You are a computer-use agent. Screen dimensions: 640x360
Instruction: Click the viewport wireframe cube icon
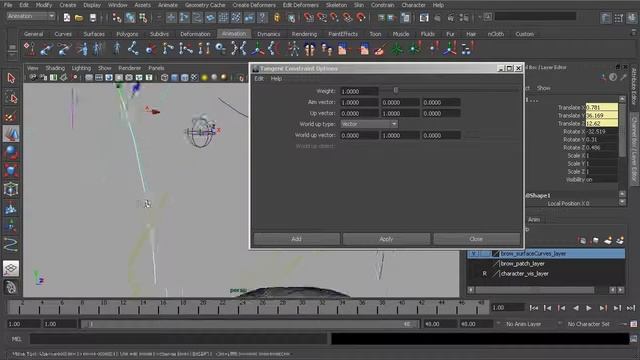tap(164, 77)
